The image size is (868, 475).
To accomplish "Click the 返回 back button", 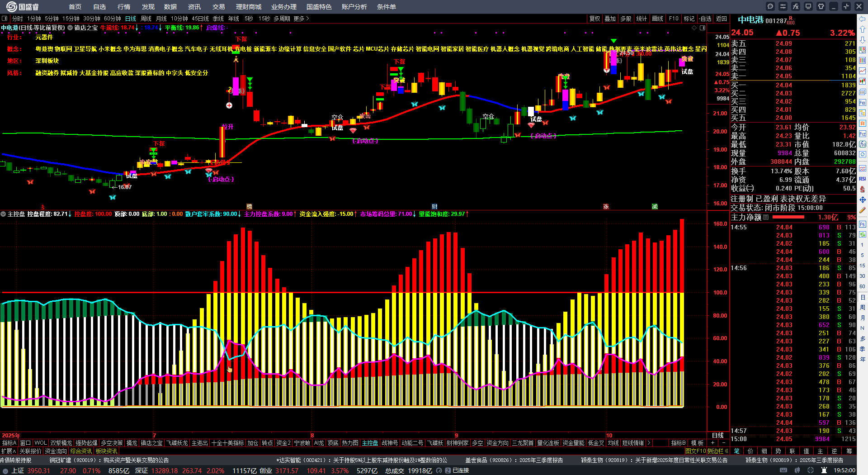I will point(722,19).
